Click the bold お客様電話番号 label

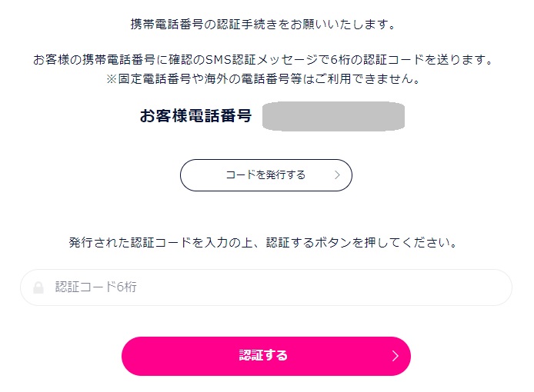pos(195,116)
